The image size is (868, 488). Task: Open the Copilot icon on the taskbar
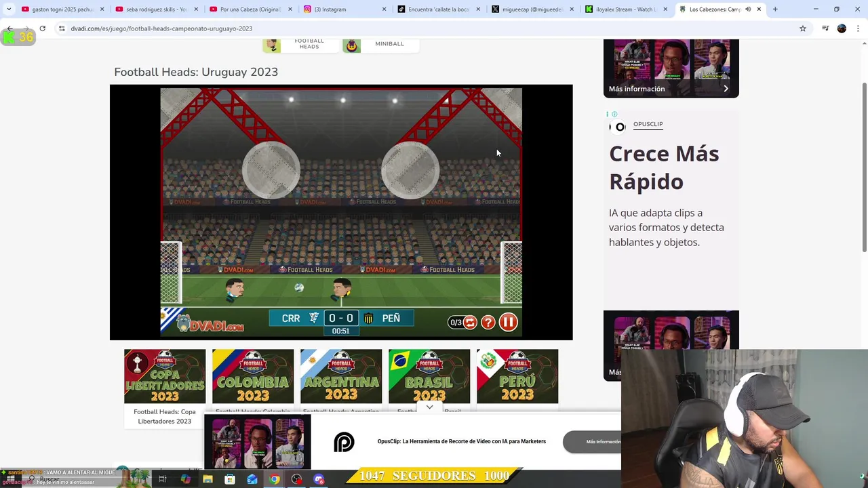(x=185, y=479)
